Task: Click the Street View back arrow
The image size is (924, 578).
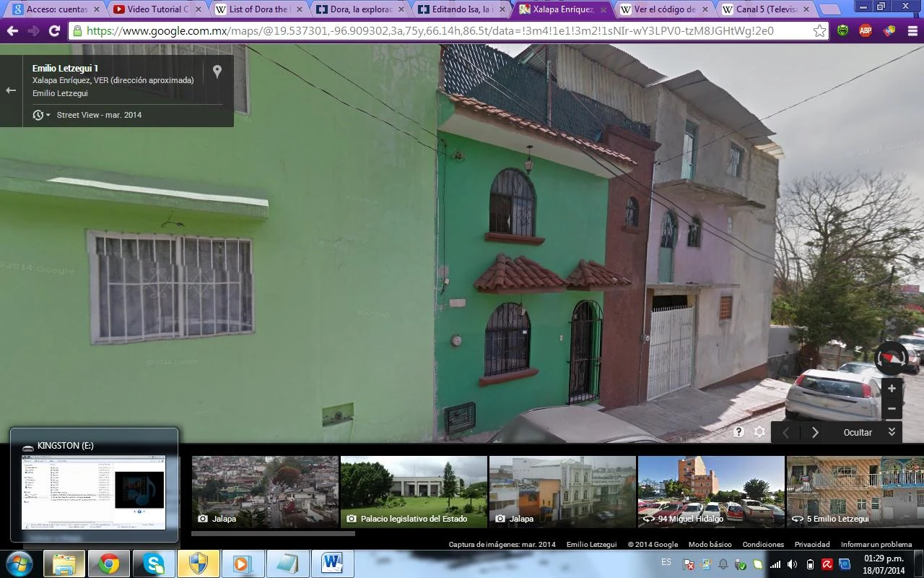Action: click(x=11, y=90)
